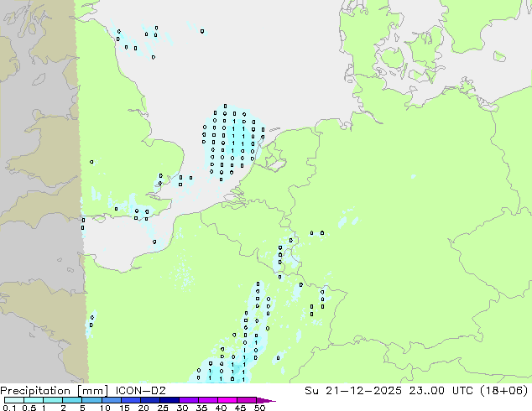Click the '45' legend scale value
The width and height of the screenshot is (532, 411).
pyautogui.click(x=240, y=408)
